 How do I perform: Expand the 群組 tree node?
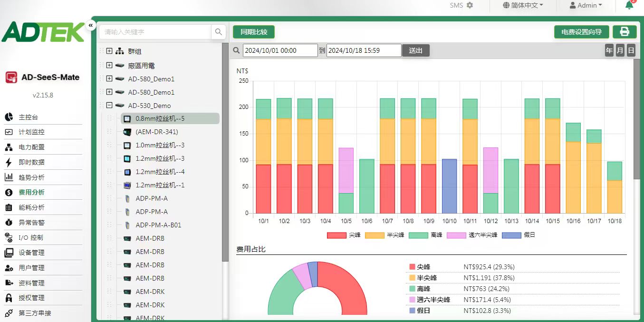click(x=109, y=51)
